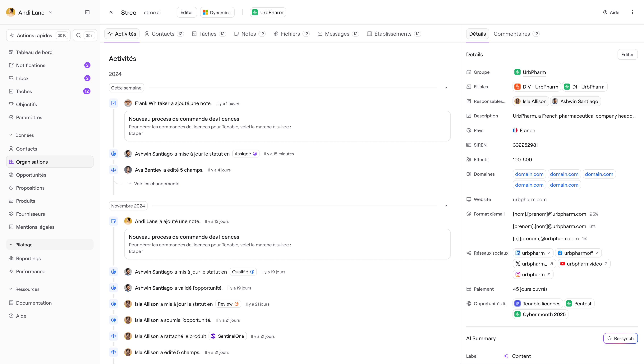Screen dimensions: 644x364
Task: Open the Notes tab
Action: tap(248, 34)
